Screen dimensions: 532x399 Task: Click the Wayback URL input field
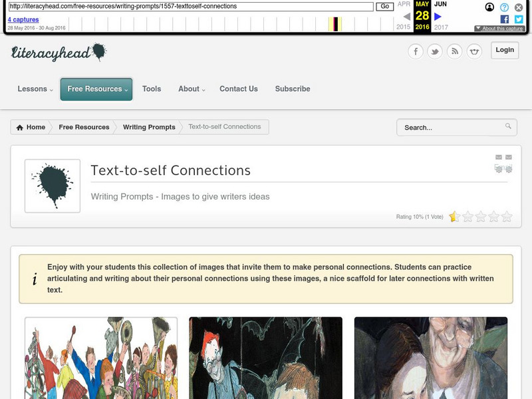(191, 7)
